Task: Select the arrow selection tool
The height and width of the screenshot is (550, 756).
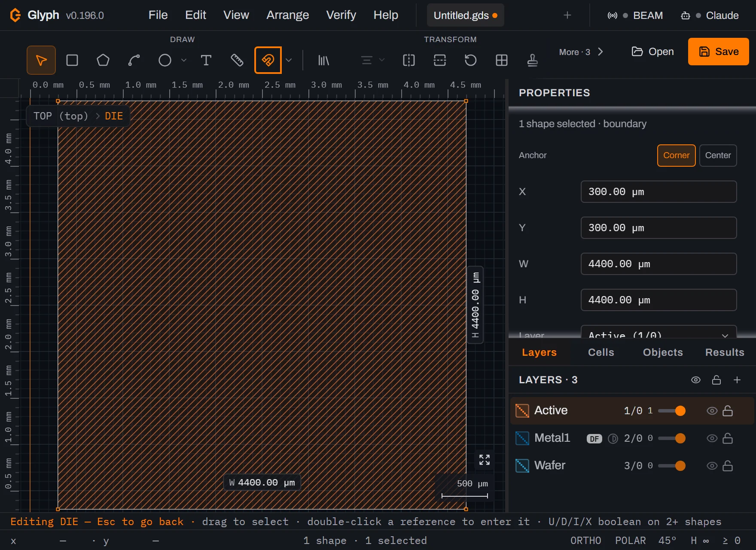Action: (x=41, y=60)
